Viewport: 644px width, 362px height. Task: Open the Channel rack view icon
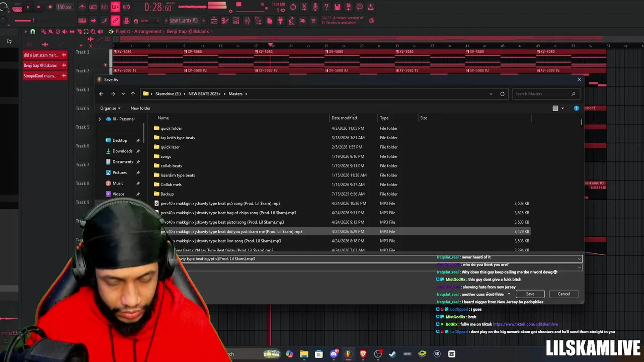point(236,21)
